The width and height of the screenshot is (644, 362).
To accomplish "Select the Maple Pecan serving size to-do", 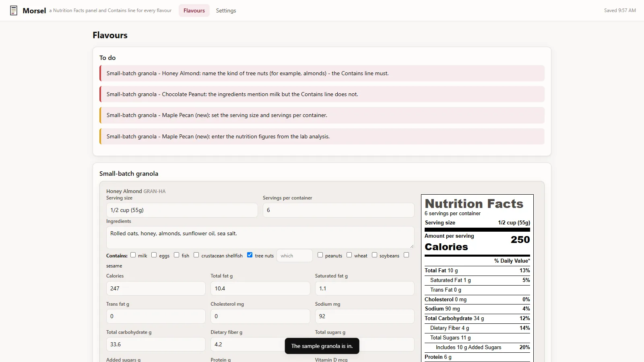I will (322, 115).
